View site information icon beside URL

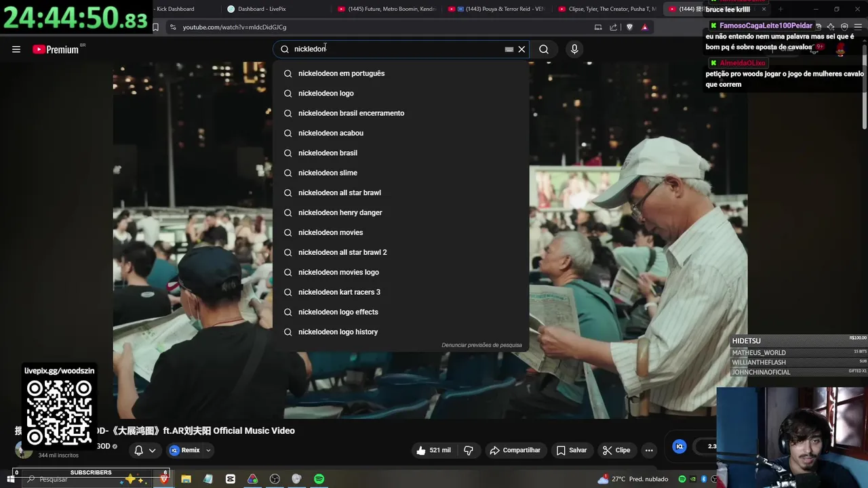[173, 27]
